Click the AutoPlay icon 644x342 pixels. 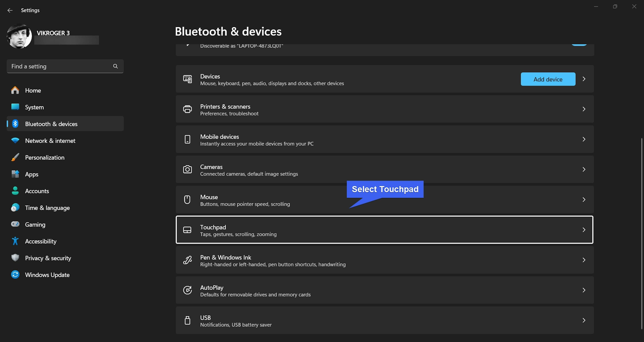[x=187, y=290]
